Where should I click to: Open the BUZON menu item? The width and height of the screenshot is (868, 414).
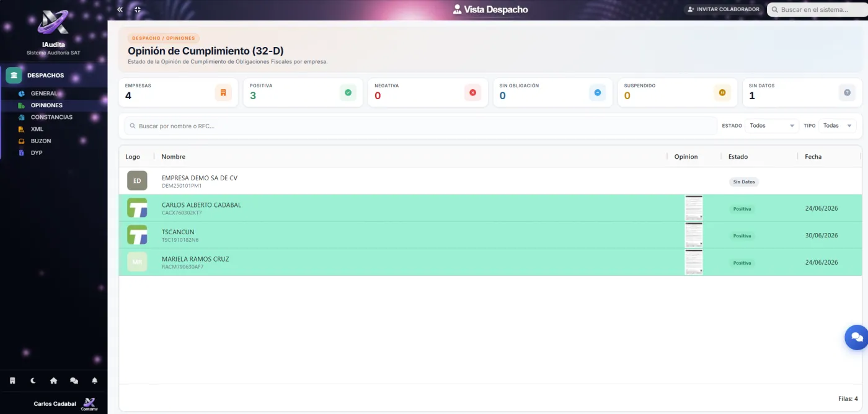pos(41,141)
